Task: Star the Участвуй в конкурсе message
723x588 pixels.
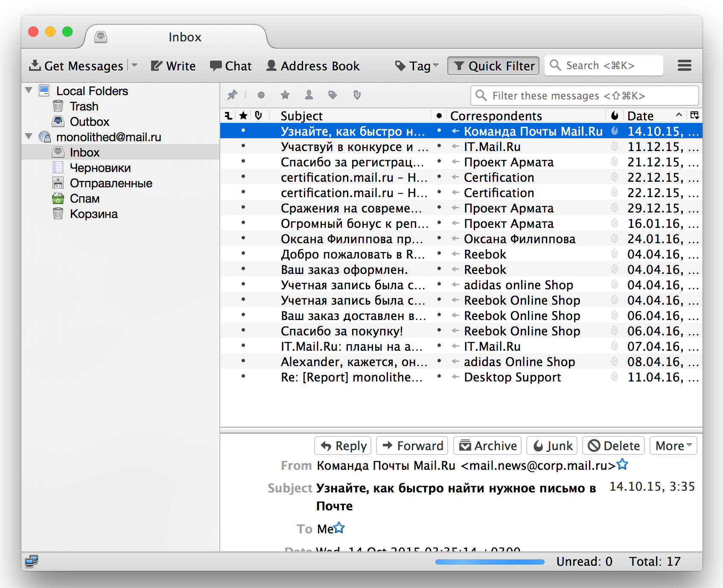Action: (x=243, y=146)
